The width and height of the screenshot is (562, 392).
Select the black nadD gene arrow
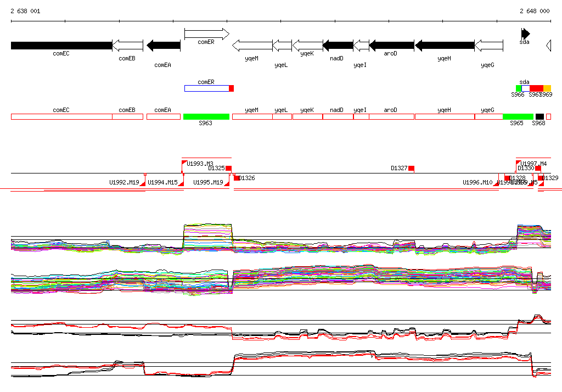[338, 46]
